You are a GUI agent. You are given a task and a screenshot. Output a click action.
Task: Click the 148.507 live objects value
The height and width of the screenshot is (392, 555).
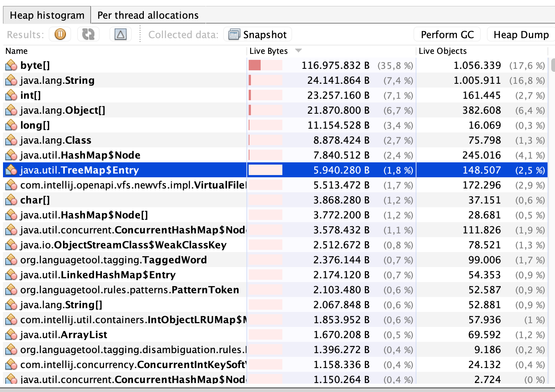[x=482, y=170]
